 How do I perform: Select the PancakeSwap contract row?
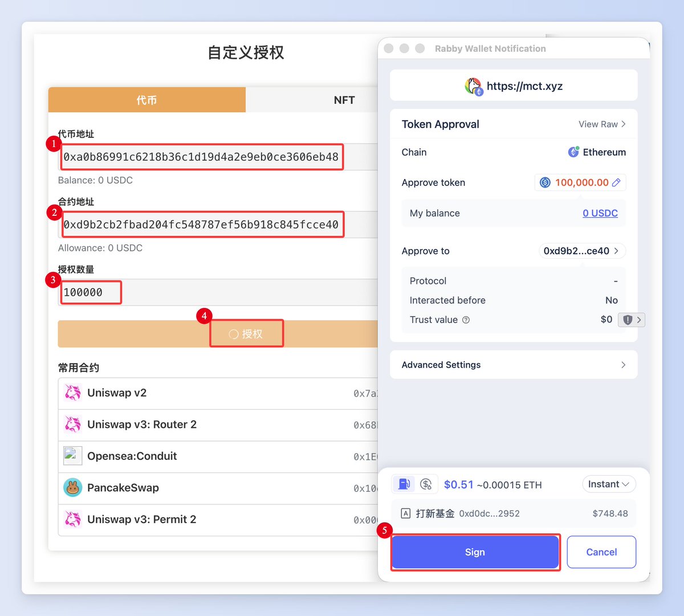[x=218, y=488]
